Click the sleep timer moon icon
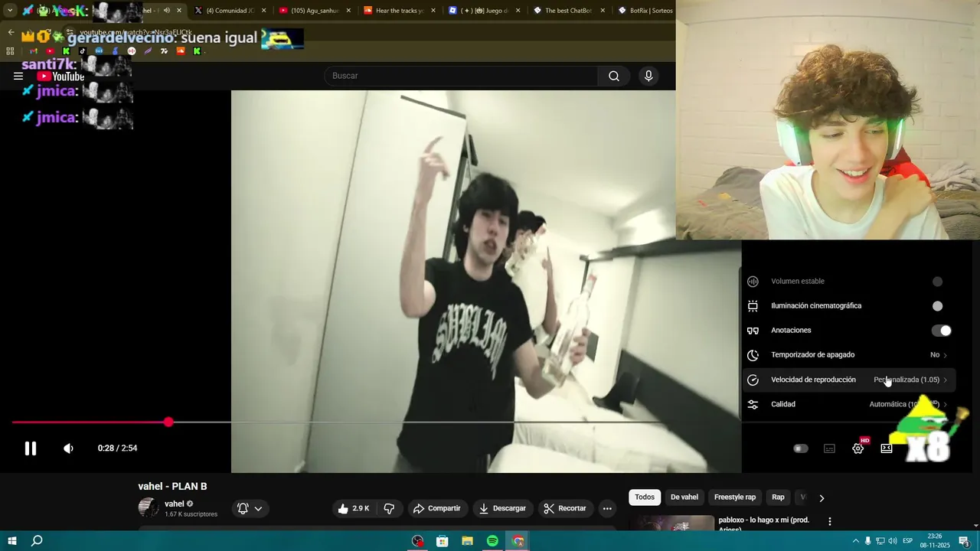Screen dimensions: 980x551 pyautogui.click(x=753, y=355)
